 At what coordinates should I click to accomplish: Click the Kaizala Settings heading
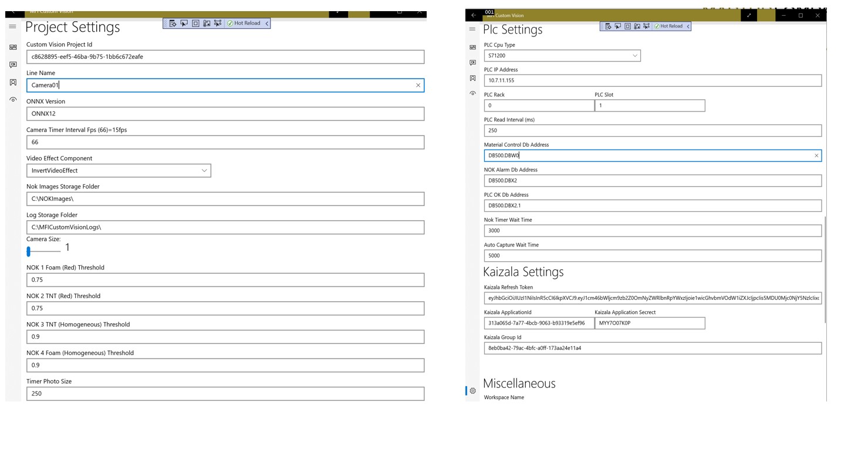coord(523,272)
